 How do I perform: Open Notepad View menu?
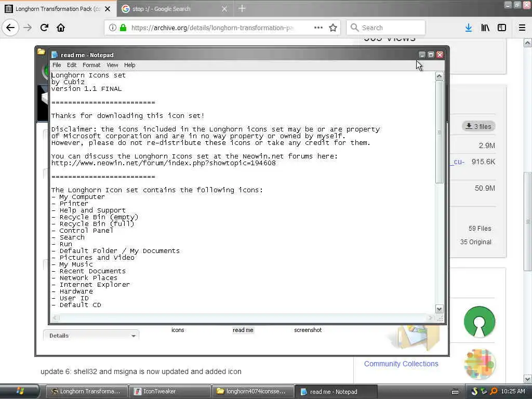112,65
